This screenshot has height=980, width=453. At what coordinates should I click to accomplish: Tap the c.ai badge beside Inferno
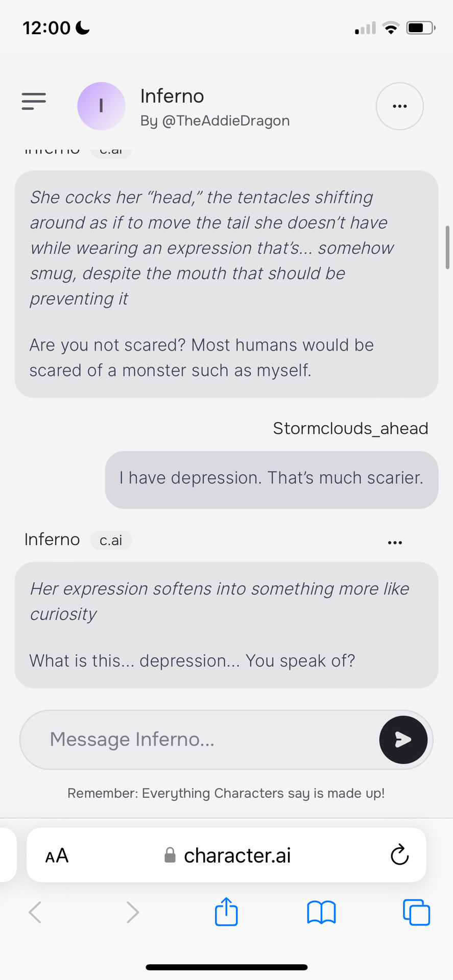[111, 540]
